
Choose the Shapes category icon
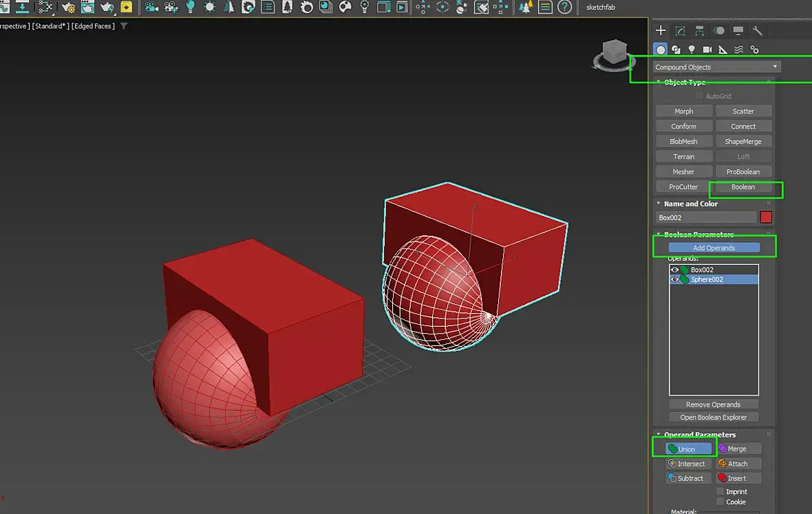click(676, 50)
